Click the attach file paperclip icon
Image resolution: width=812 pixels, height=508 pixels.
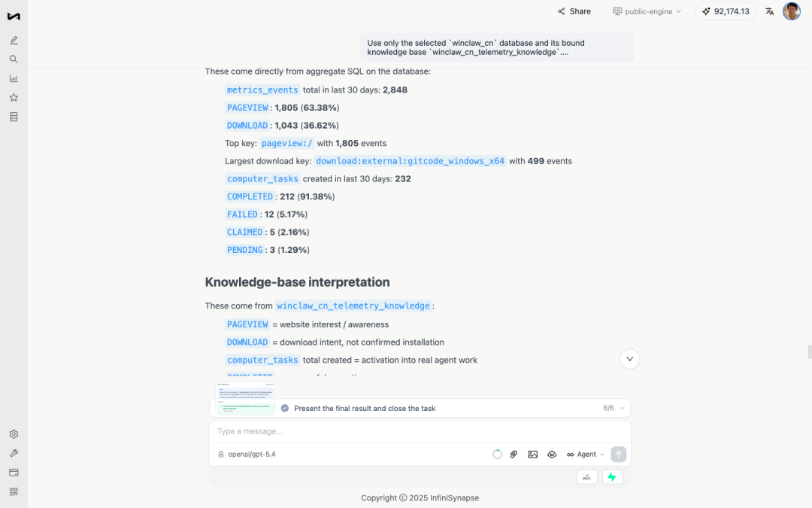[x=514, y=455]
